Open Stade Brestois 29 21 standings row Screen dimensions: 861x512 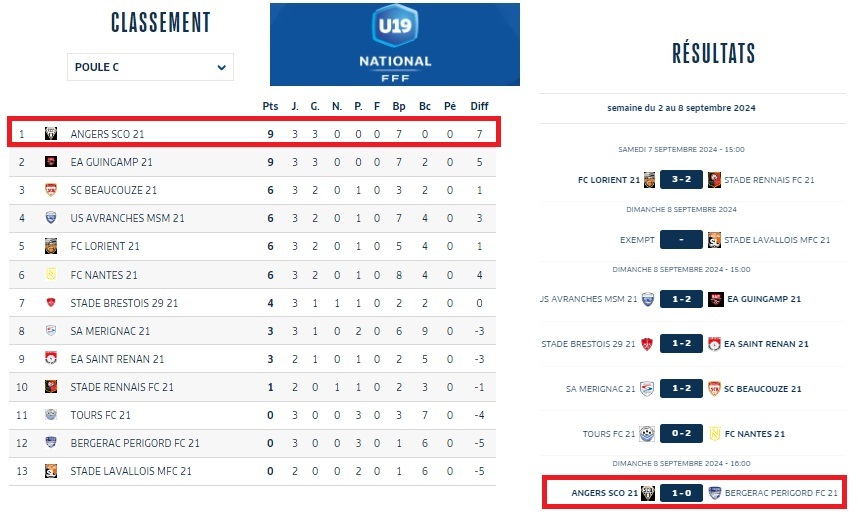124,302
